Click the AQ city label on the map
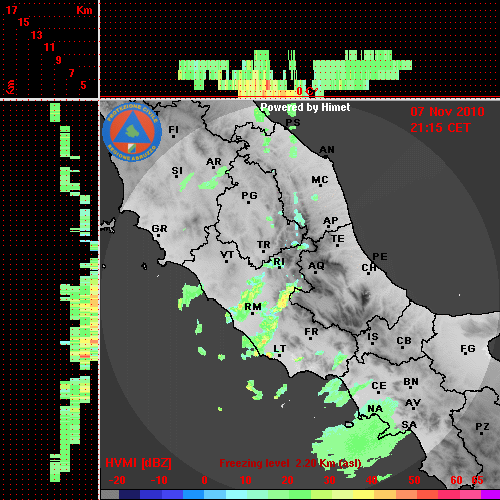The width and height of the screenshot is (500, 500). pyautogui.click(x=316, y=266)
